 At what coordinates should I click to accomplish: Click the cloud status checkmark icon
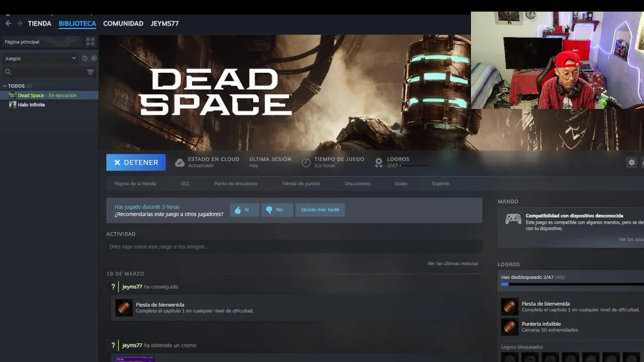point(180,162)
